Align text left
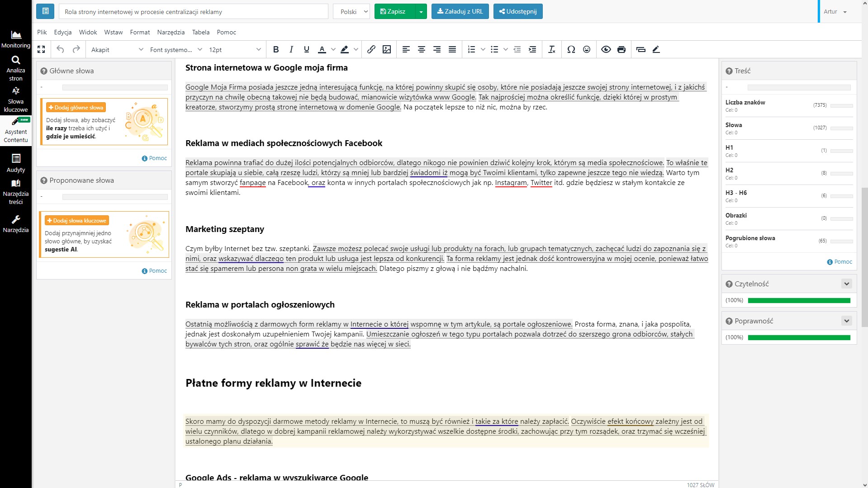 pos(406,49)
